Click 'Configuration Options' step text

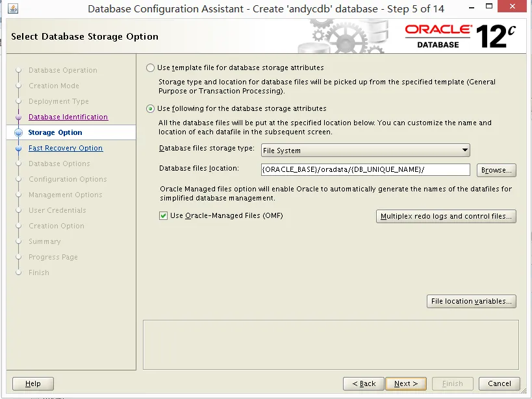click(x=68, y=179)
